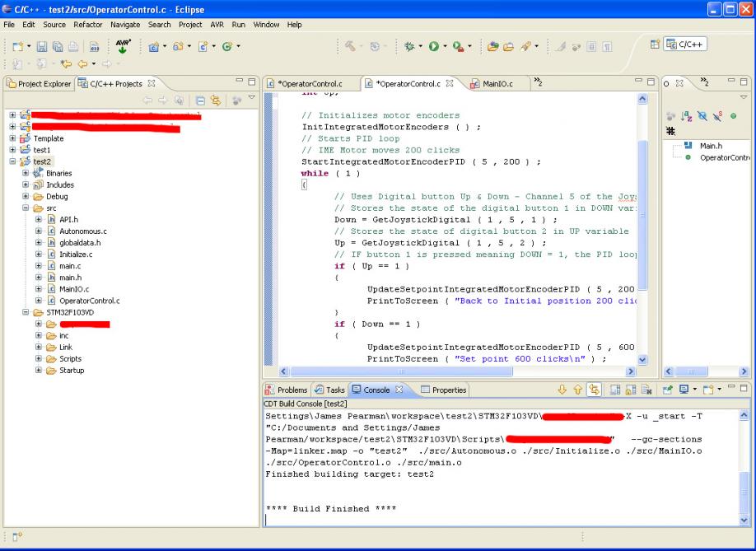Expand the Includes node
This screenshot has width=756, height=551.
(26, 184)
